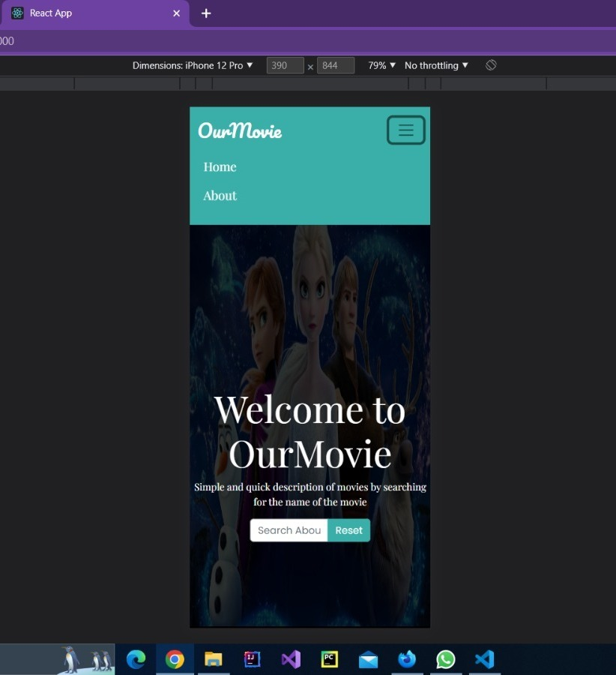Screen dimensions: 616x675
Task: Click the width field showing 390
Action: [286, 65]
